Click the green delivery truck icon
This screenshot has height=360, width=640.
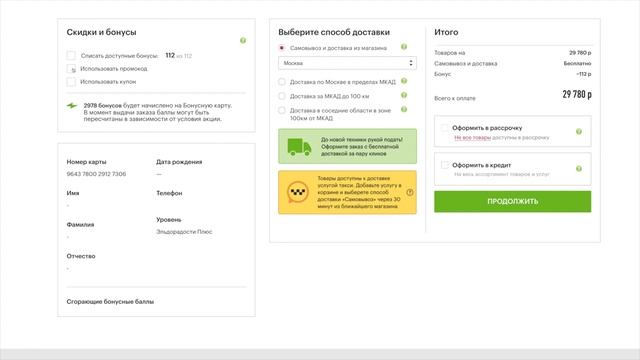click(x=299, y=147)
